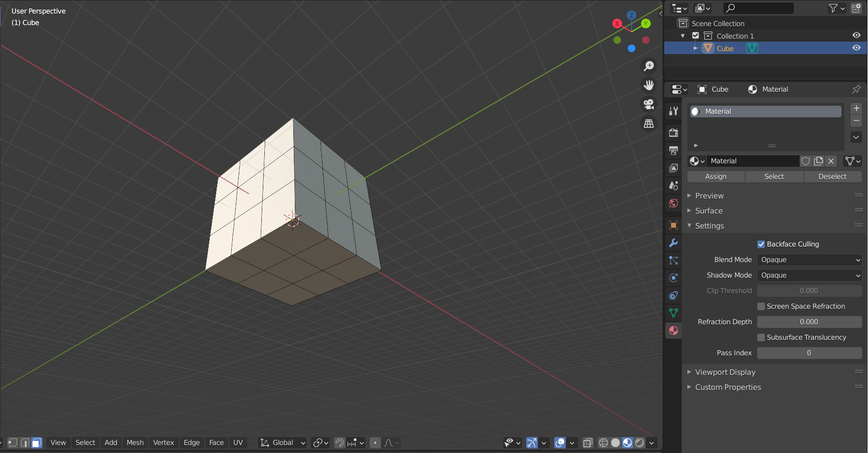The height and width of the screenshot is (453, 868).
Task: Expand the Viewport Display section
Action: pos(725,372)
